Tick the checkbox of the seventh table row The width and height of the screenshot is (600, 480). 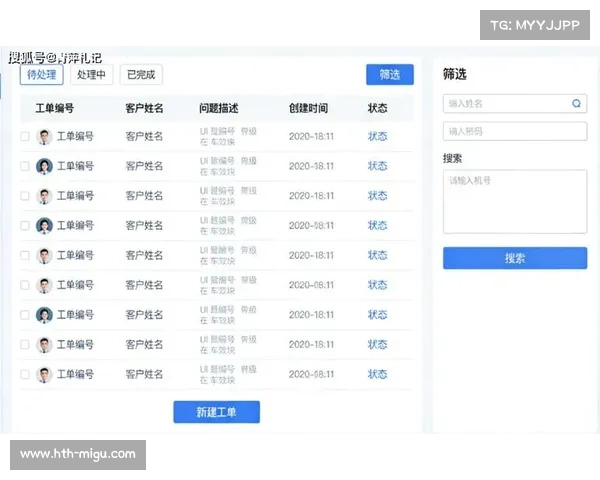(x=25, y=315)
